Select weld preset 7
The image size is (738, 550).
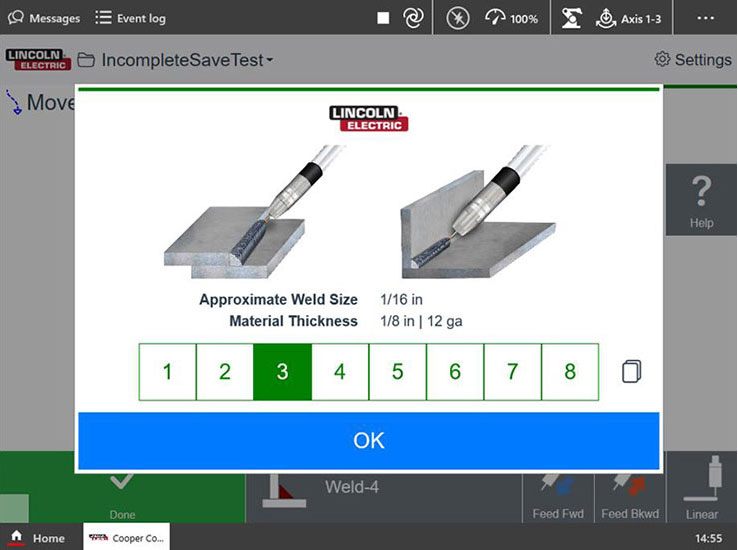click(513, 372)
